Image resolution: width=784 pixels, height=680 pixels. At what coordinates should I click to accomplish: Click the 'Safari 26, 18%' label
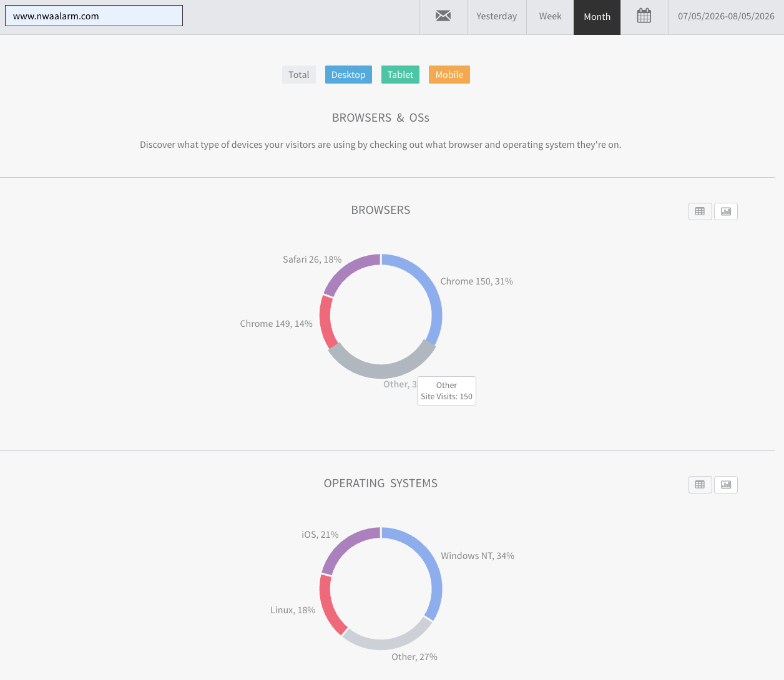tap(312, 260)
